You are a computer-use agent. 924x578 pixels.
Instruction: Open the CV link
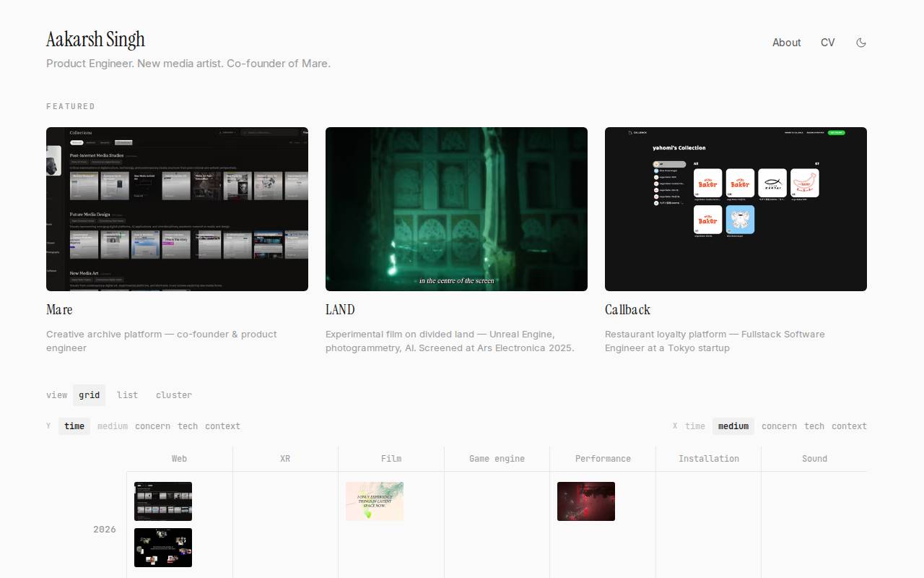(827, 43)
